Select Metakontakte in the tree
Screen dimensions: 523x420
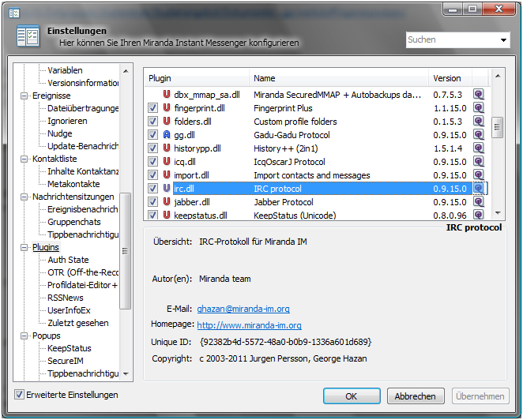(x=73, y=184)
